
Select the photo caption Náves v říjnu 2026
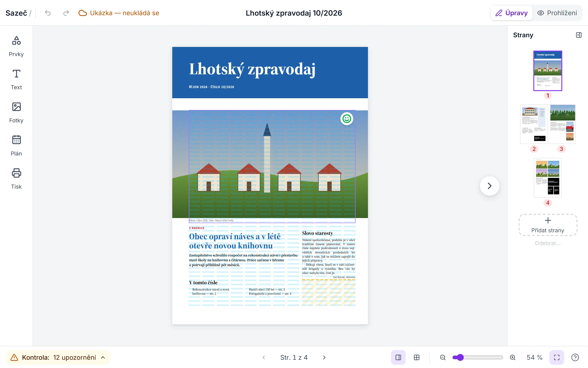[x=211, y=220]
